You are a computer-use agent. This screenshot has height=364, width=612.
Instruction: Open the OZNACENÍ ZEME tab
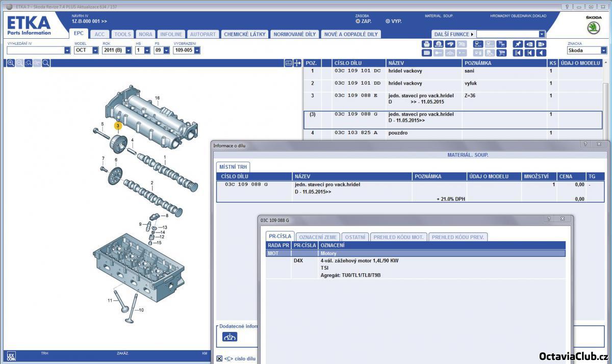click(317, 237)
